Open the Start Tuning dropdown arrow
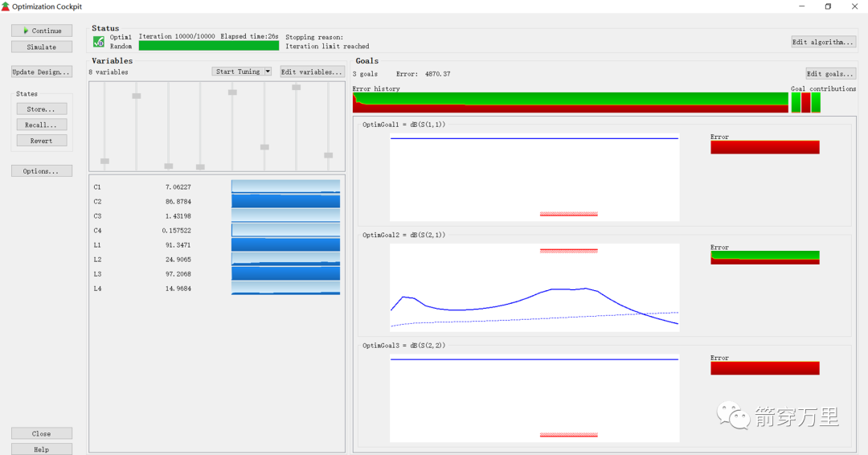 [268, 72]
